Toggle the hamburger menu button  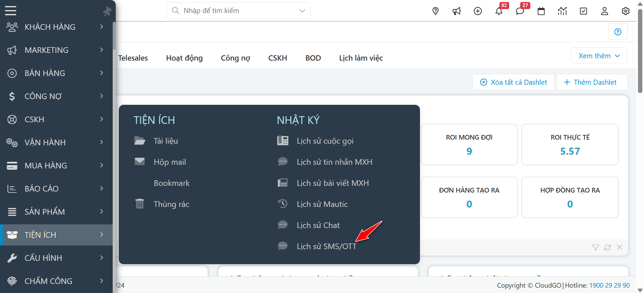pos(11,11)
